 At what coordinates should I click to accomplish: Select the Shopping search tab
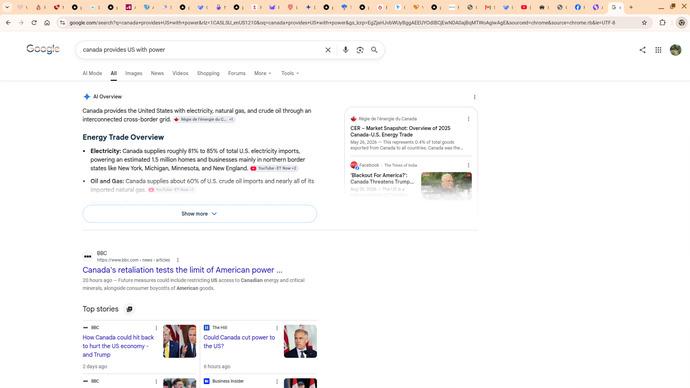pyautogui.click(x=208, y=73)
